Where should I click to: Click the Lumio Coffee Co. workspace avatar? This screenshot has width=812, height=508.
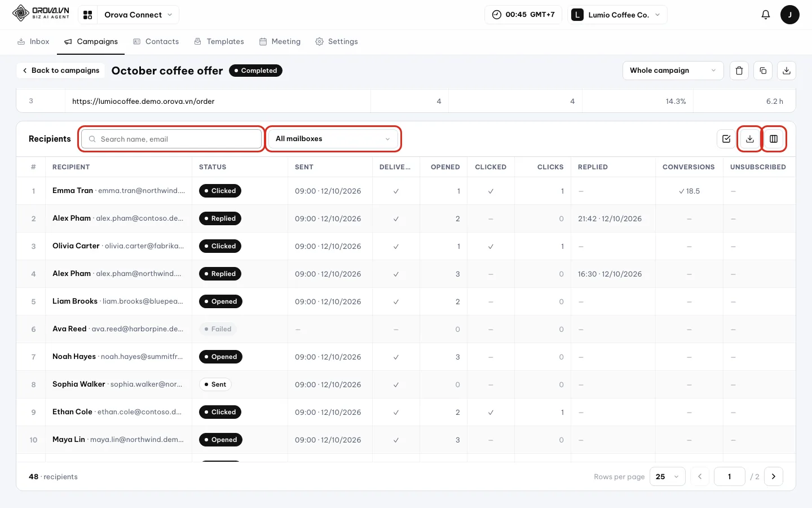(577, 15)
